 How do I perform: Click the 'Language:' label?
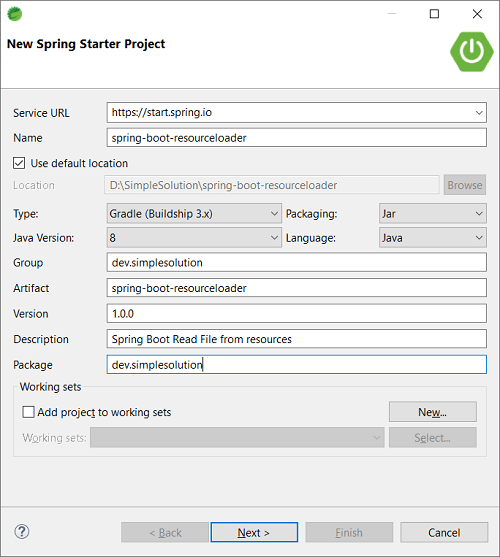(x=311, y=238)
